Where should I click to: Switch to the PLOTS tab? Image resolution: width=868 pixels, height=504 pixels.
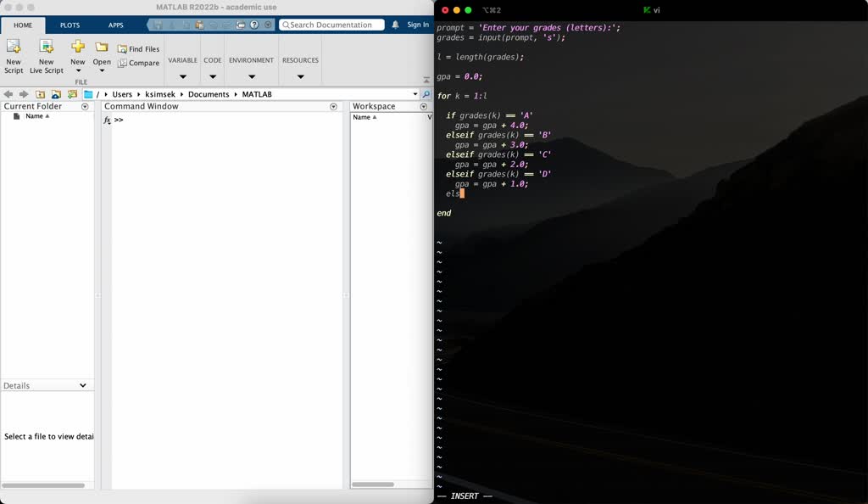pyautogui.click(x=70, y=25)
